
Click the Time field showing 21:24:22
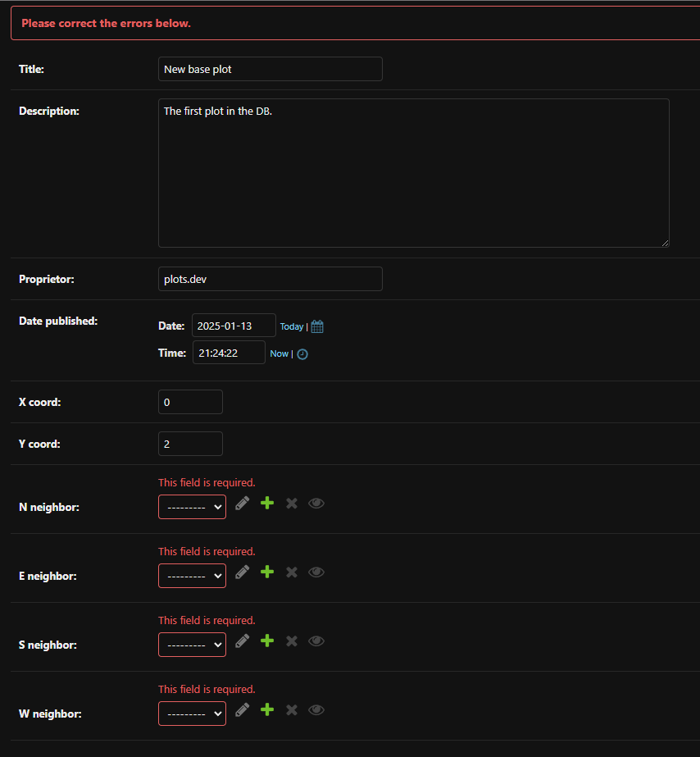click(x=229, y=353)
